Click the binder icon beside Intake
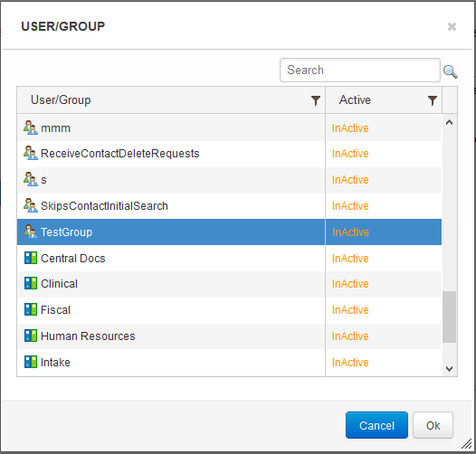 pos(31,362)
